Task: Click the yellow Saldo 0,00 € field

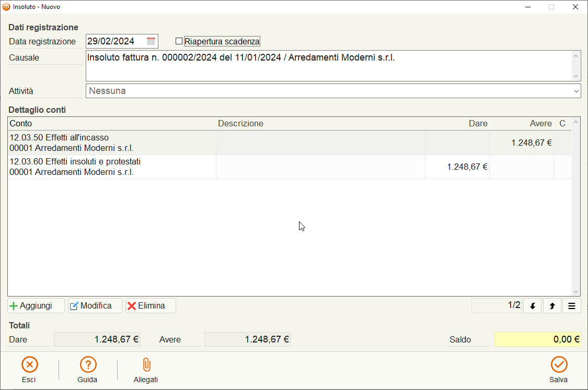Action: click(x=538, y=339)
